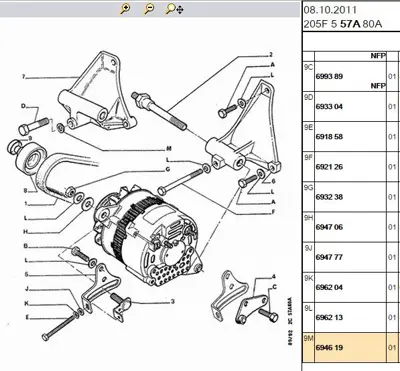
Task: Click callout label K in diagram
Action: [26, 303]
